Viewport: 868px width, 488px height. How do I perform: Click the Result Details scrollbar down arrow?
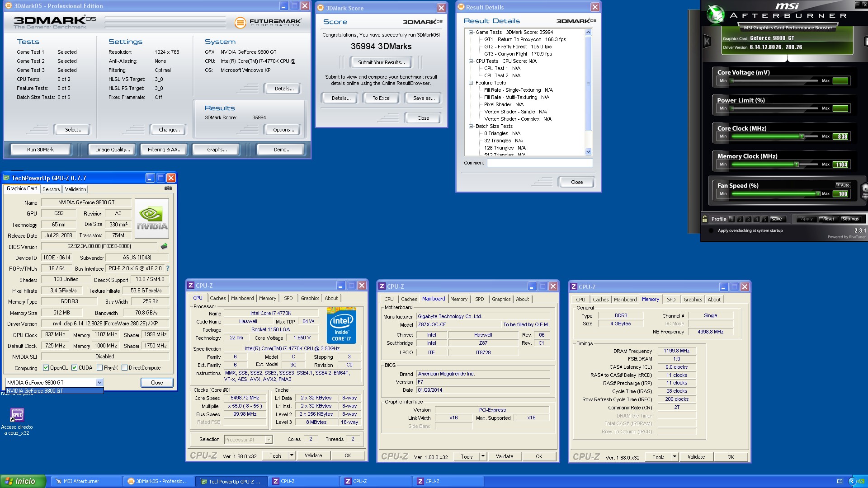click(588, 152)
